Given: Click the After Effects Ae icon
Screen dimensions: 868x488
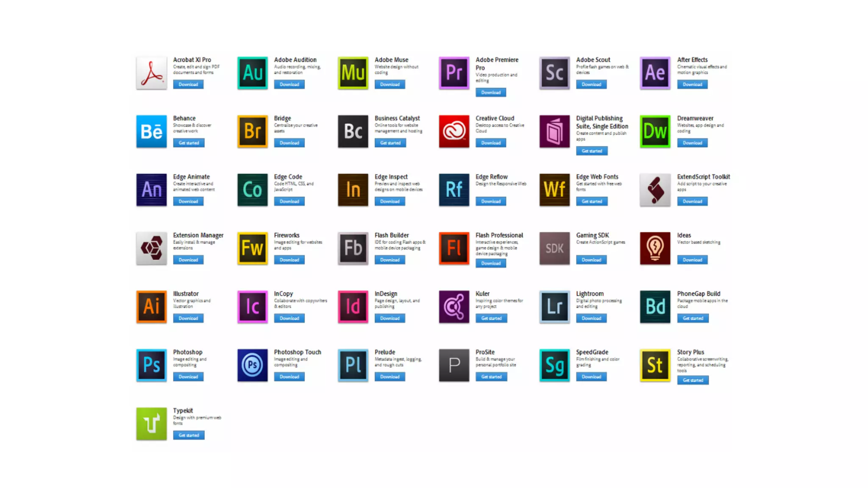Looking at the screenshot, I should tap(655, 73).
